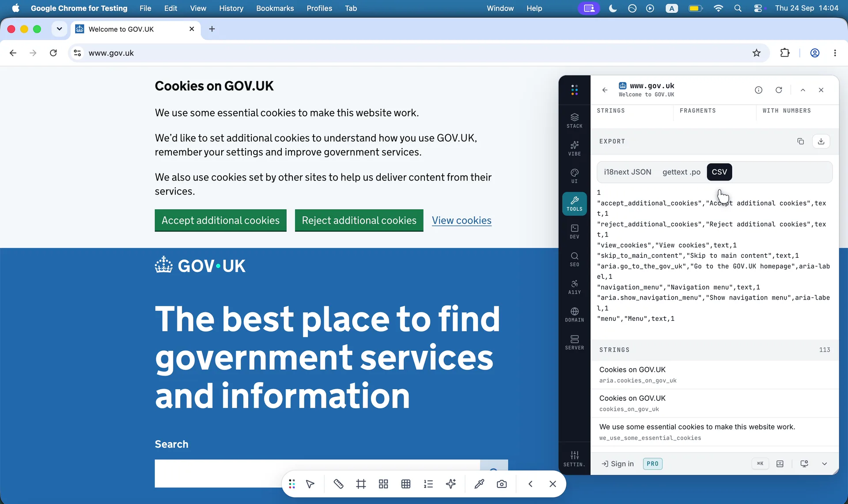This screenshot has width=848, height=504.
Task: Click the dots logo in floating toolbar
Action: pos(292,484)
